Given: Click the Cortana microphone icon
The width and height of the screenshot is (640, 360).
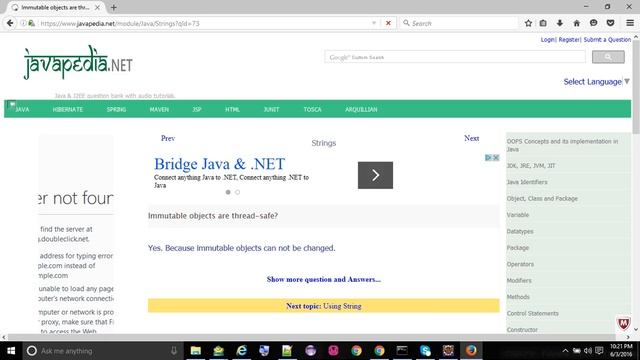Looking at the screenshot, I should pyautogui.click(x=174, y=351).
